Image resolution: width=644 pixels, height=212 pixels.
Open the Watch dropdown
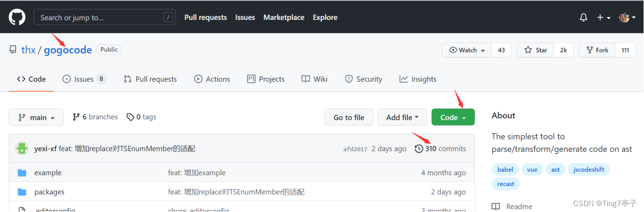click(467, 50)
